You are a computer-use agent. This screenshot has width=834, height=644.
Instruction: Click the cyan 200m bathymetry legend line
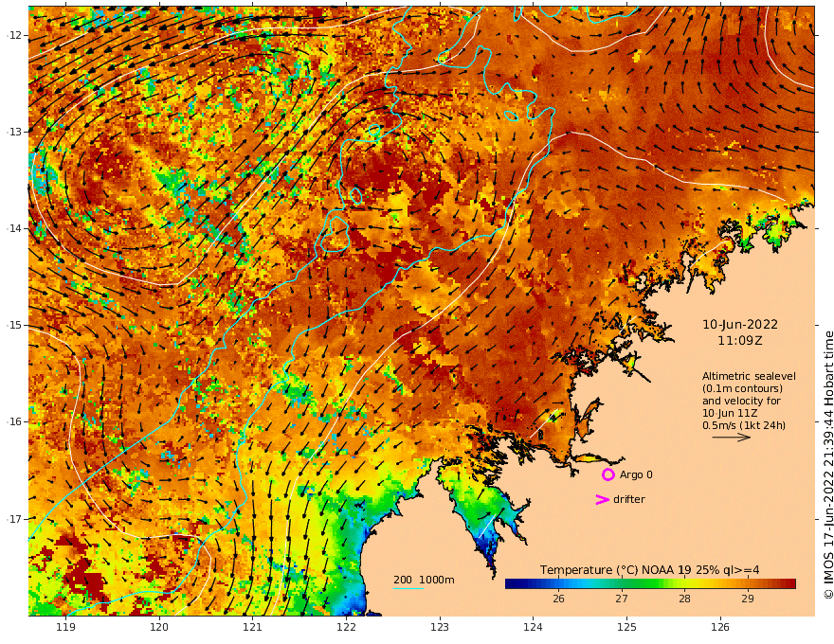tap(408, 588)
